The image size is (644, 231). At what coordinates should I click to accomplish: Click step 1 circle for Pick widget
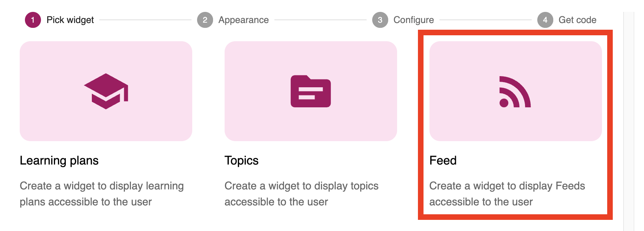coord(33,20)
